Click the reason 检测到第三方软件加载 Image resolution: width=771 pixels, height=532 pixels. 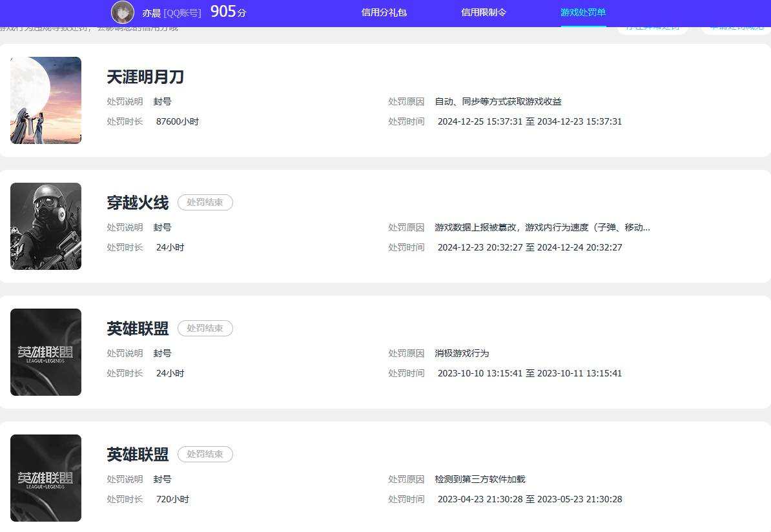pos(480,480)
